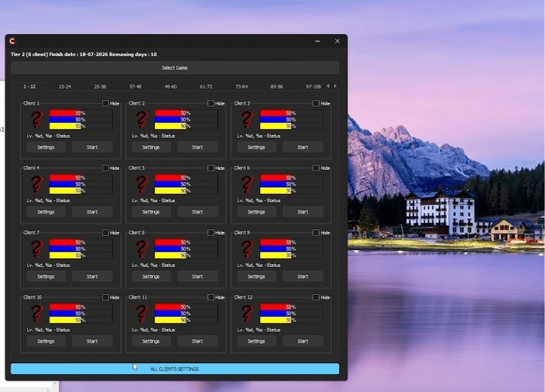Switch to the 1 - 12 clients tab
This screenshot has width=545, height=392.
(x=29, y=86)
